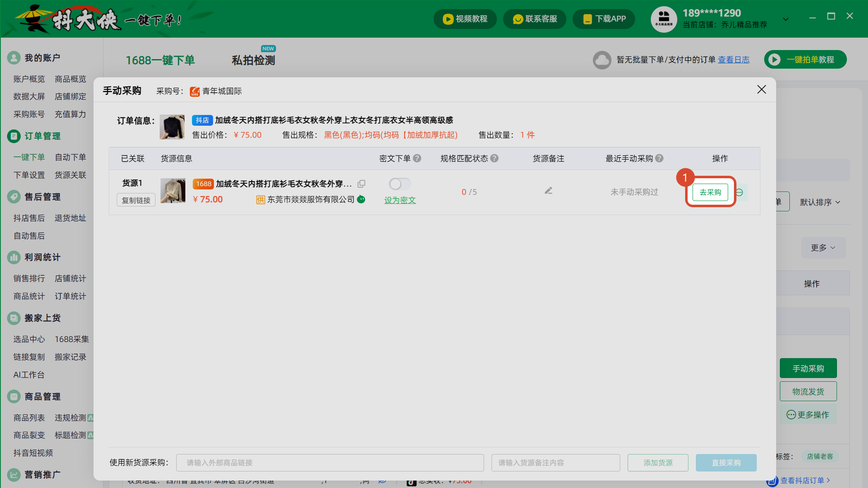Click the 货源备注内容 input field
868x488 pixels.
click(556, 463)
